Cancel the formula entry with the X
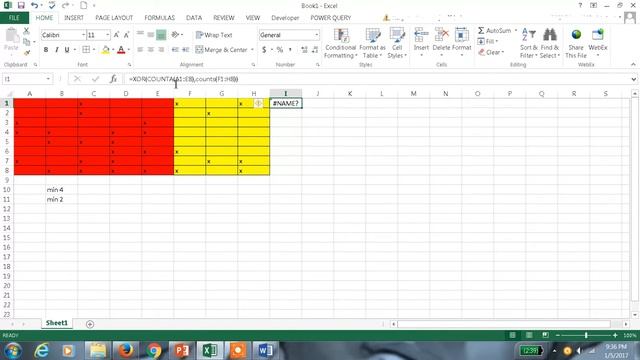This screenshot has width=640, height=360. [x=77, y=79]
